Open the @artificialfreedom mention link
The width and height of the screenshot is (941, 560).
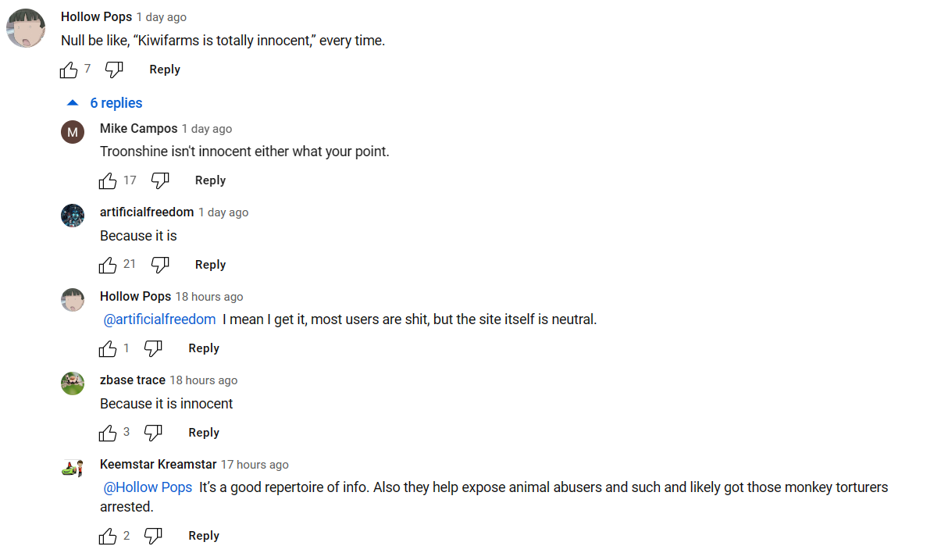click(159, 319)
